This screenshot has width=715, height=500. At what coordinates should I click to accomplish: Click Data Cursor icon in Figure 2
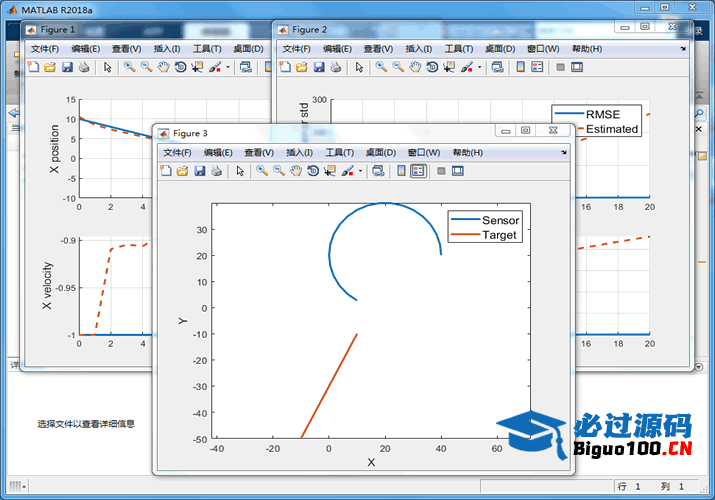[x=449, y=67]
